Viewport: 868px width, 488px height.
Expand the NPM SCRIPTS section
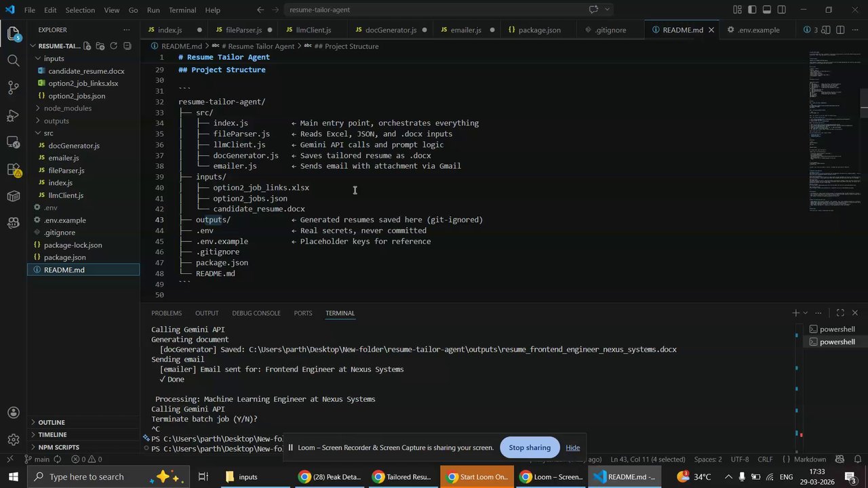(83, 447)
